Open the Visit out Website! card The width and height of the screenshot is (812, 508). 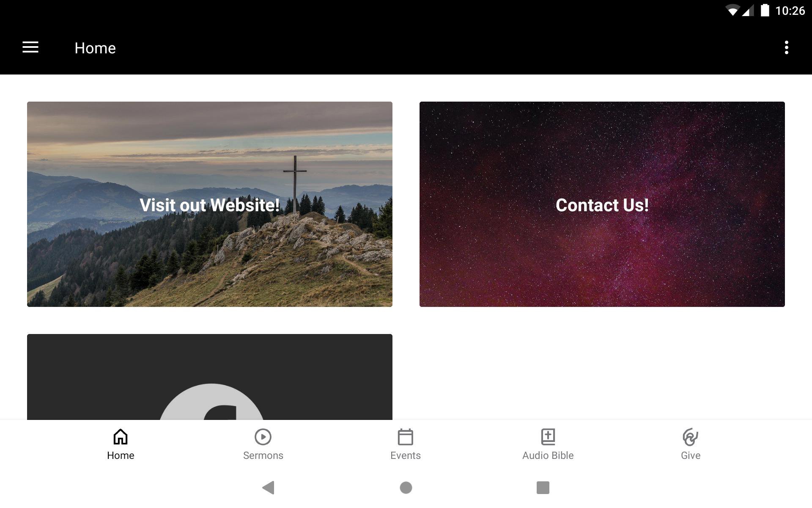pos(210,204)
